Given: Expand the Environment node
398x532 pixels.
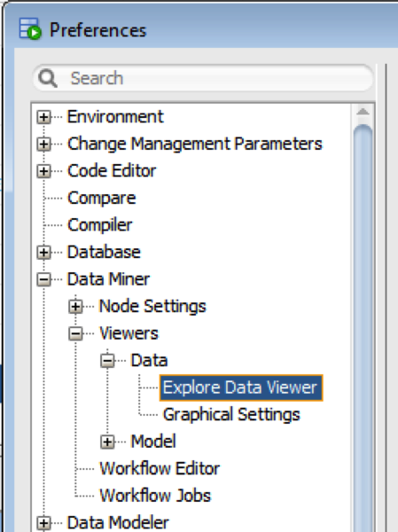Looking at the screenshot, I should (x=43, y=117).
